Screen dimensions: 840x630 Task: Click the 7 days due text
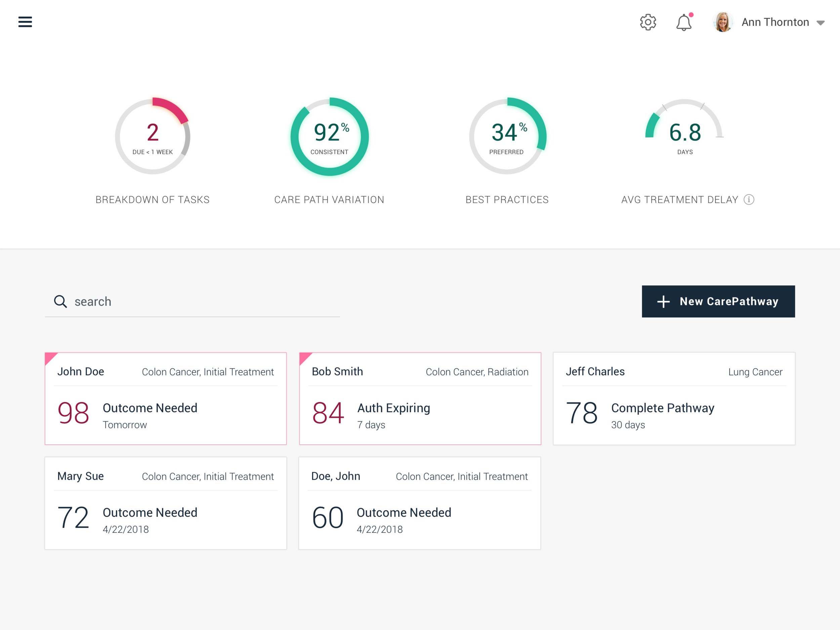(x=371, y=425)
